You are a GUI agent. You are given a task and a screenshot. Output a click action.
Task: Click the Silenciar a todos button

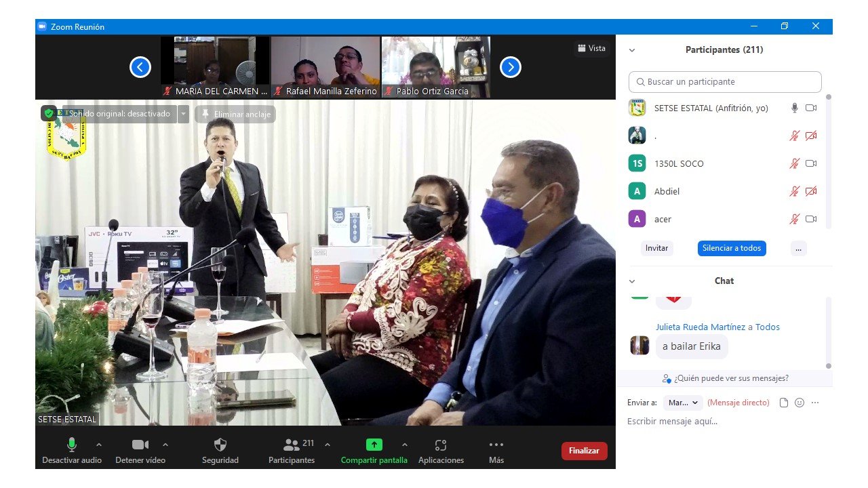731,248
